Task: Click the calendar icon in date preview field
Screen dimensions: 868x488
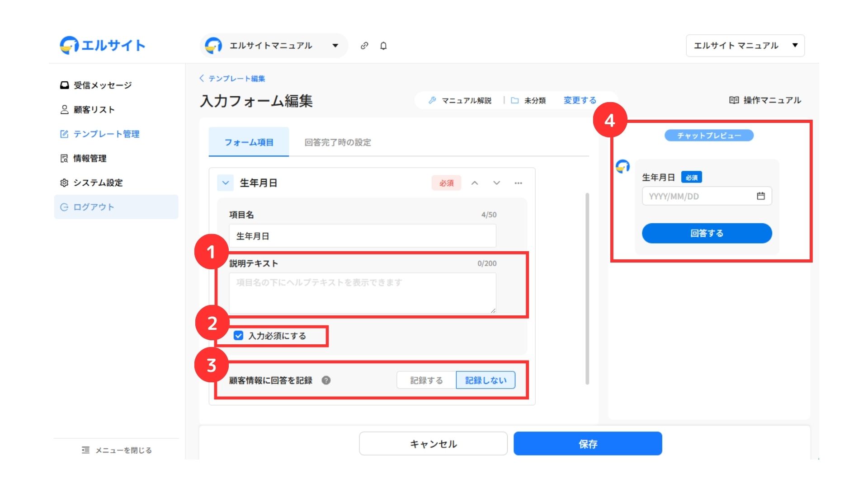Action: pos(761,196)
